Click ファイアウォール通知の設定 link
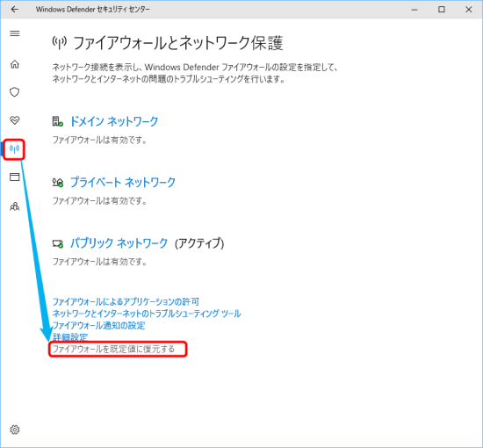483x448 pixels. click(98, 325)
